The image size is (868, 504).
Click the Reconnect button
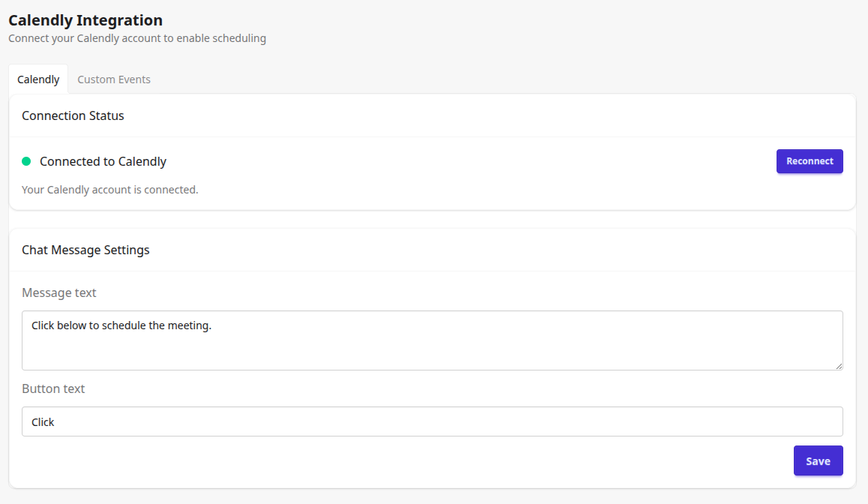coord(810,161)
